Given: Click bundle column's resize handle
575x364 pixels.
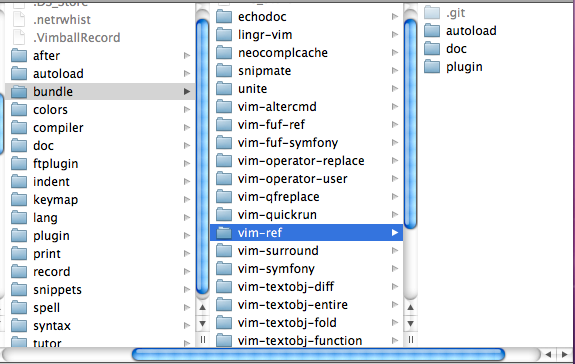Looking at the screenshot, I should pyautogui.click(x=410, y=340).
